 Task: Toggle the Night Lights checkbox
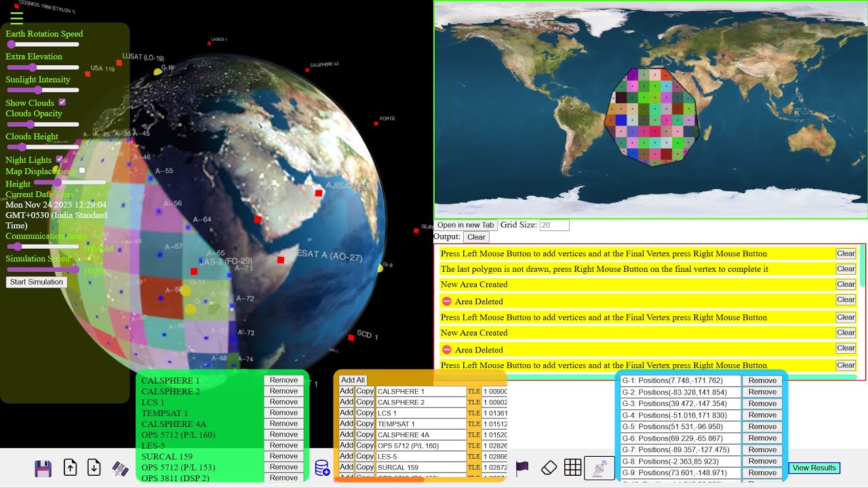point(59,159)
